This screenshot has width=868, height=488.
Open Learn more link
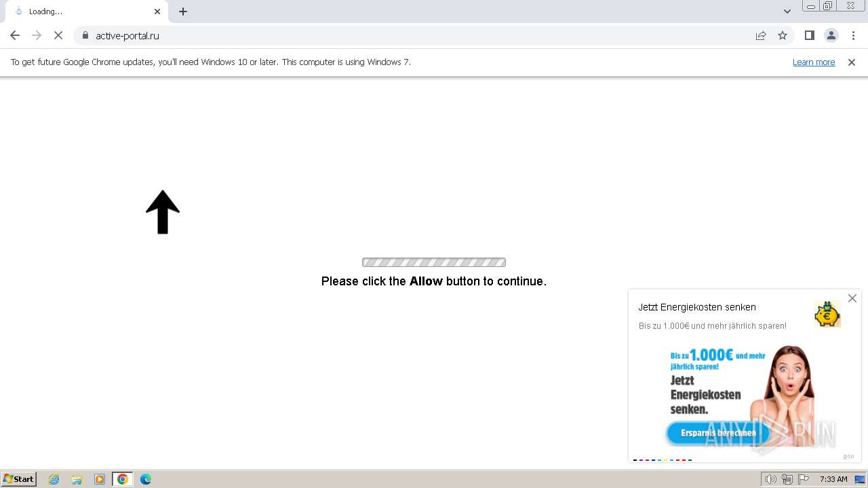pyautogui.click(x=814, y=62)
